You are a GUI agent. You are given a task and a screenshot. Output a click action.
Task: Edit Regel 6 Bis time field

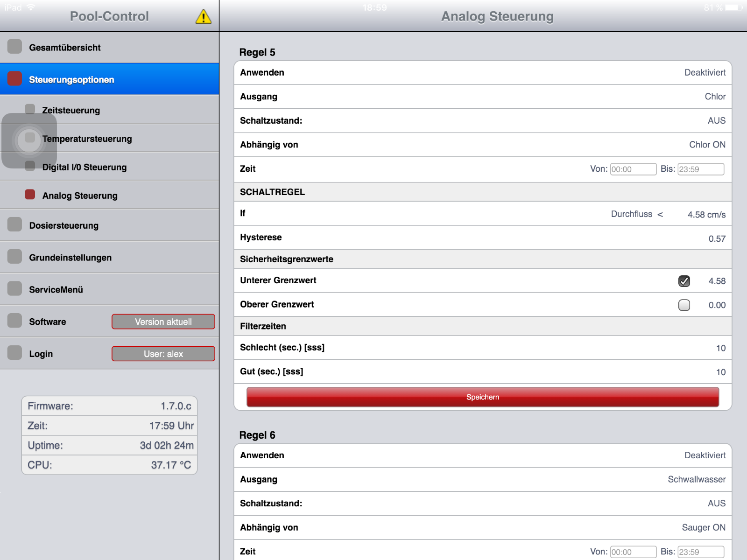click(x=701, y=552)
